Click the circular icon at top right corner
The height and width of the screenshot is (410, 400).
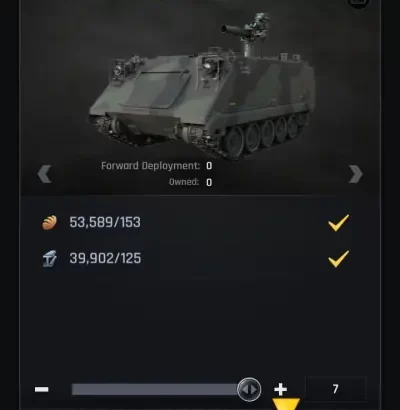coord(359,3)
